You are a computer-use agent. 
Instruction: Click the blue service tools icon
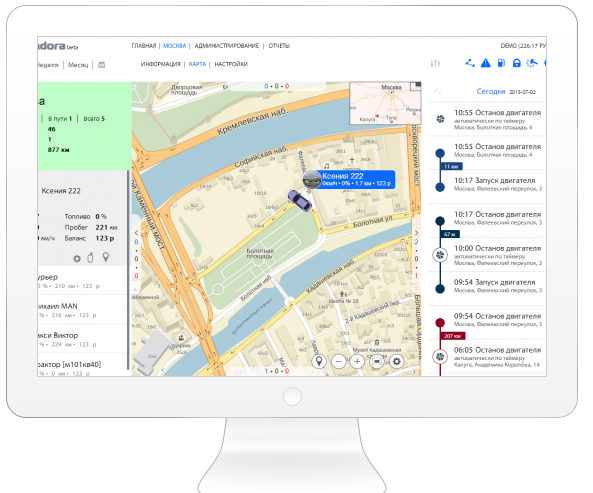click(x=532, y=63)
